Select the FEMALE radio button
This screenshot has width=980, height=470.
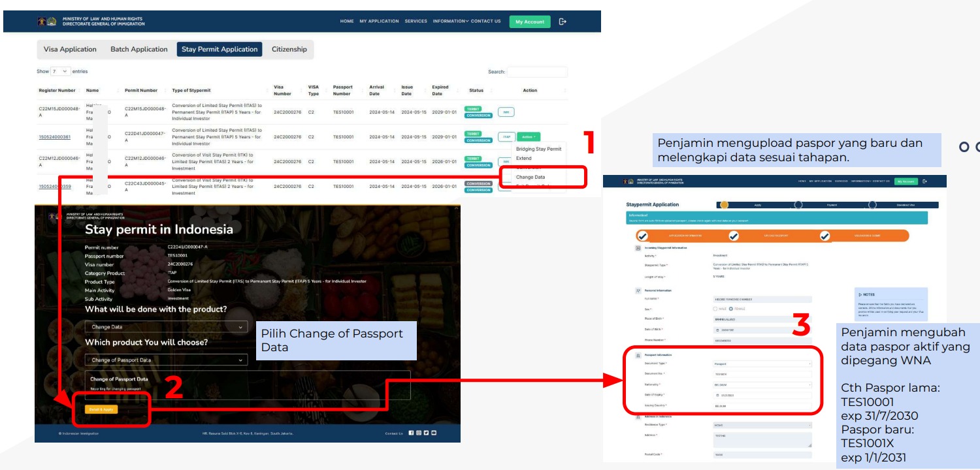731,309
